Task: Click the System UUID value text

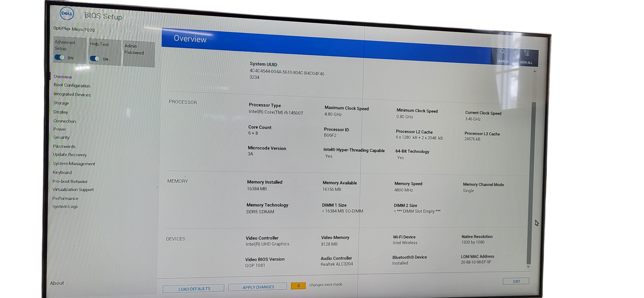Action: (x=287, y=74)
